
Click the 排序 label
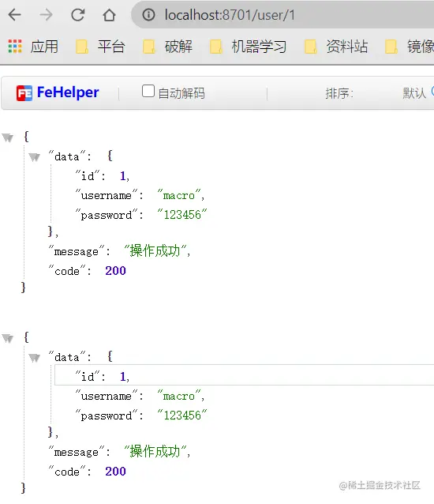click(339, 93)
